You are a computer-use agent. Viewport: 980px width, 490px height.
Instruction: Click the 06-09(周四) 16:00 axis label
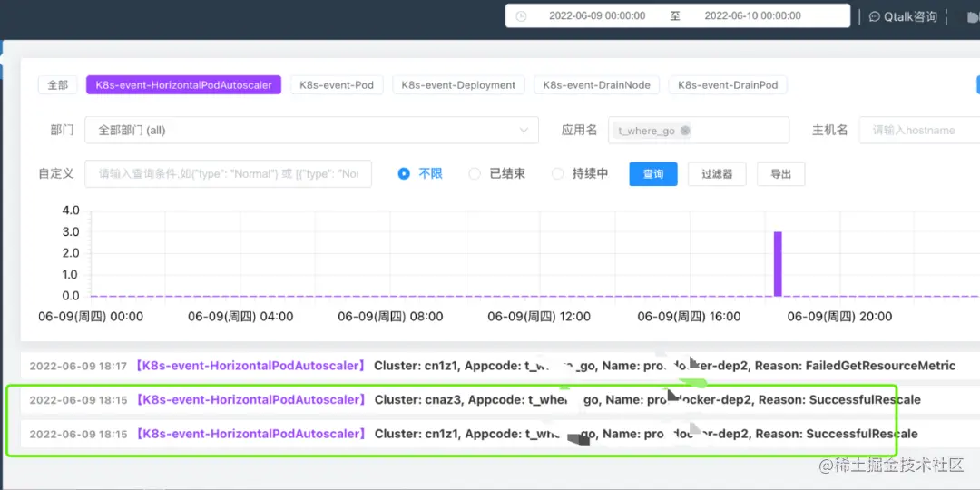[689, 317]
